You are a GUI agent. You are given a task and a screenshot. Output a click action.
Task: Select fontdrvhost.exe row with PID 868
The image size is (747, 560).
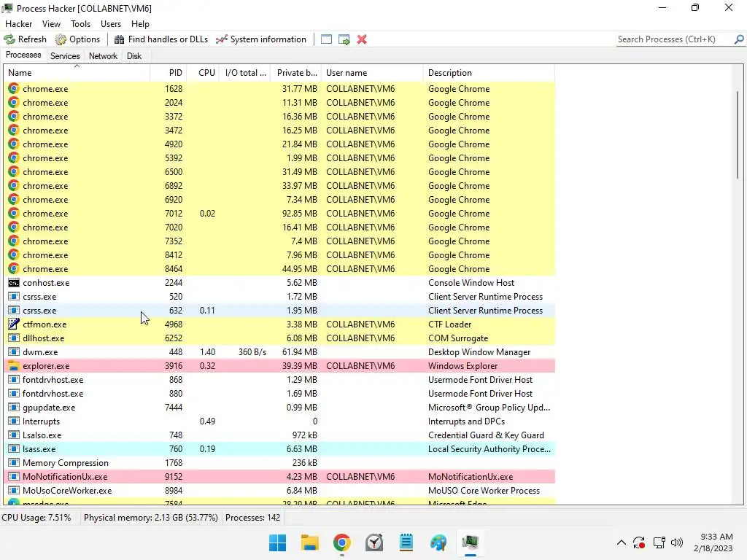[x=279, y=380]
